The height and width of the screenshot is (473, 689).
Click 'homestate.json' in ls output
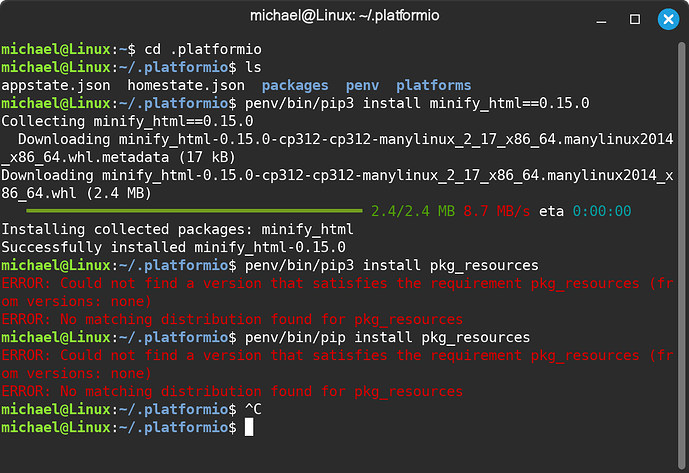point(186,85)
